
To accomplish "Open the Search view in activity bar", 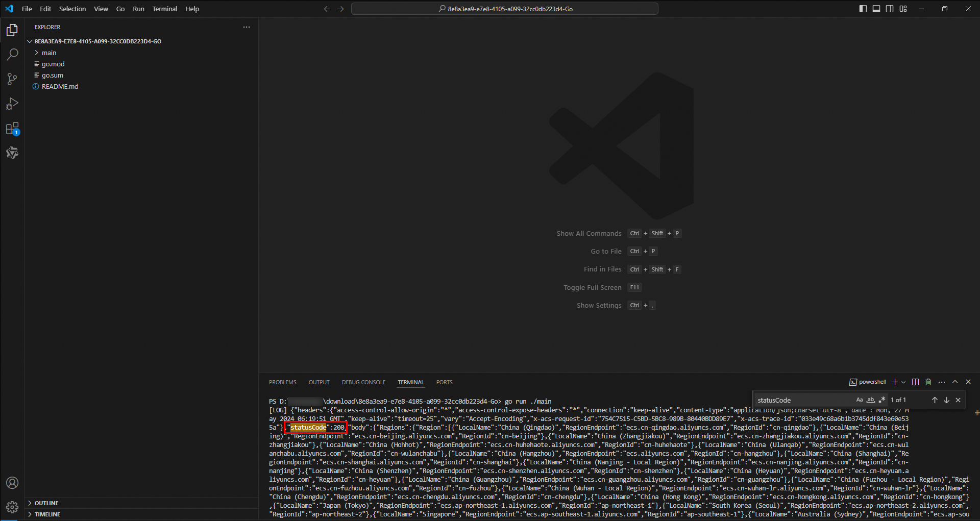I will coord(12,55).
